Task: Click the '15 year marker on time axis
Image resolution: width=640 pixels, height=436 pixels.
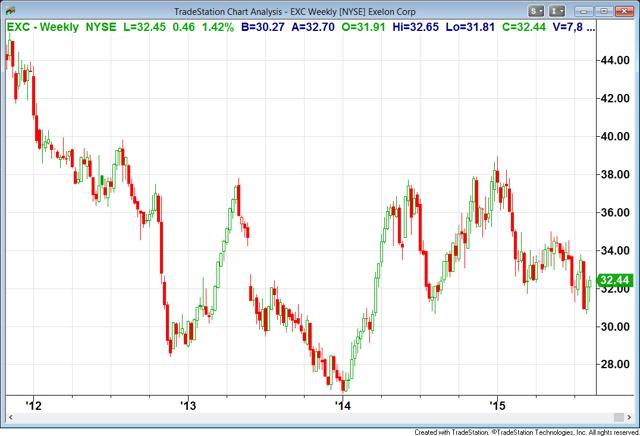Action: tap(497, 405)
